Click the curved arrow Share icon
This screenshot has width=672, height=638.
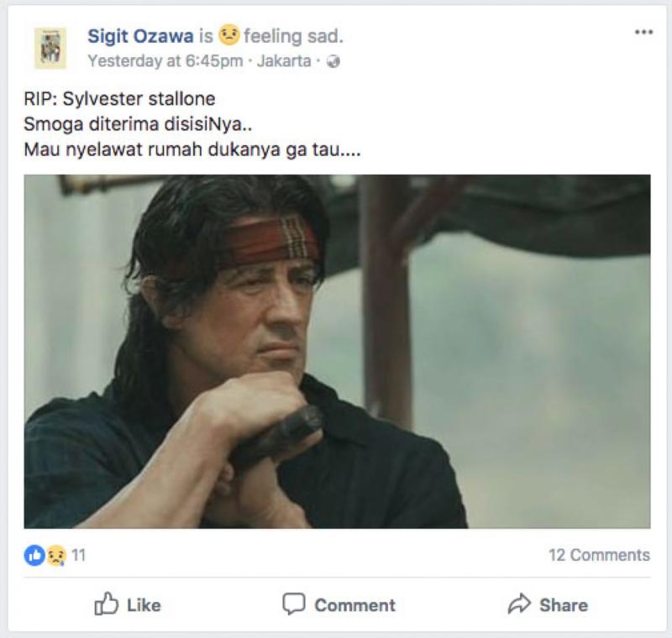[519, 604]
